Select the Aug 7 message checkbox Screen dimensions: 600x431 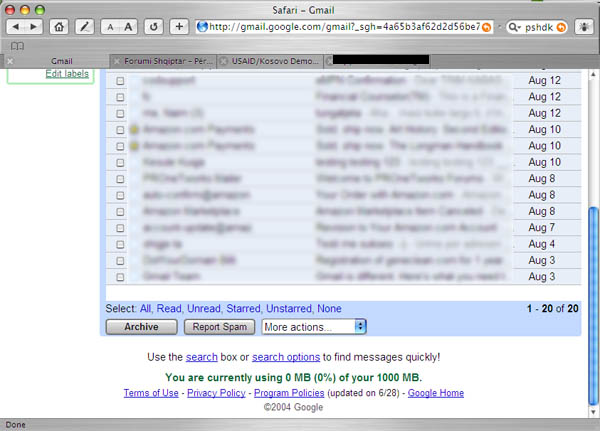(120, 228)
